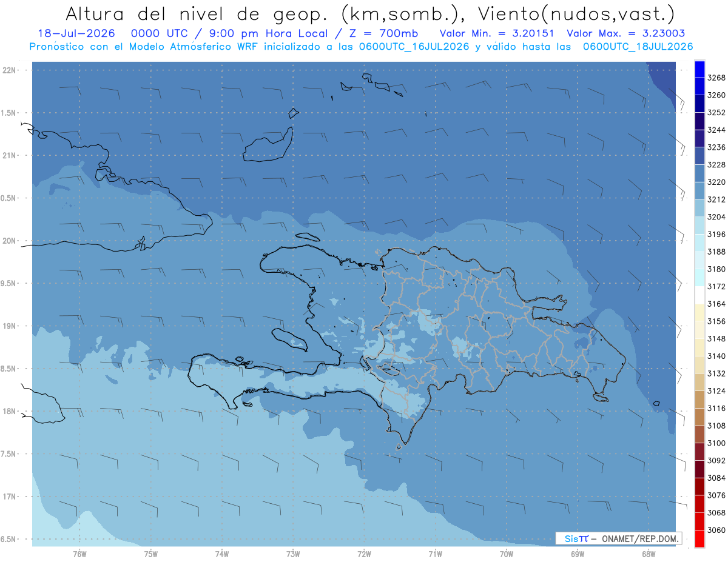Viewport: 728px width, 562px height.
Task: Click the '3228' colorbar value
Action: click(x=716, y=164)
